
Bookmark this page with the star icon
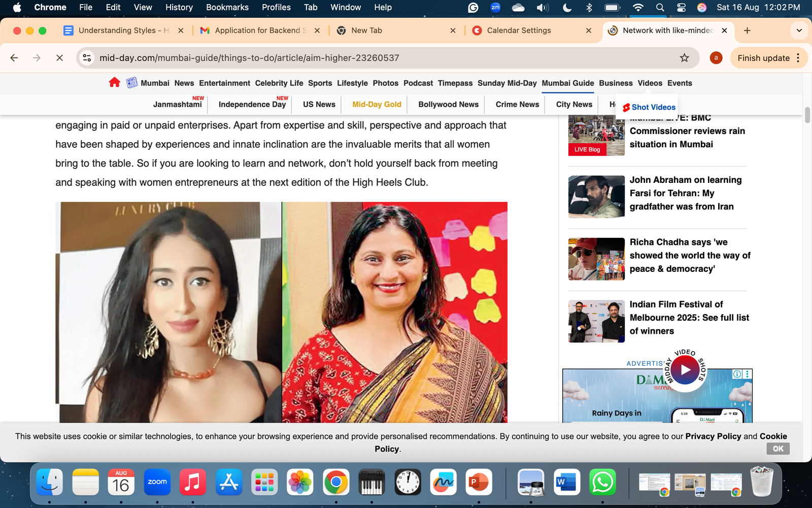(684, 58)
